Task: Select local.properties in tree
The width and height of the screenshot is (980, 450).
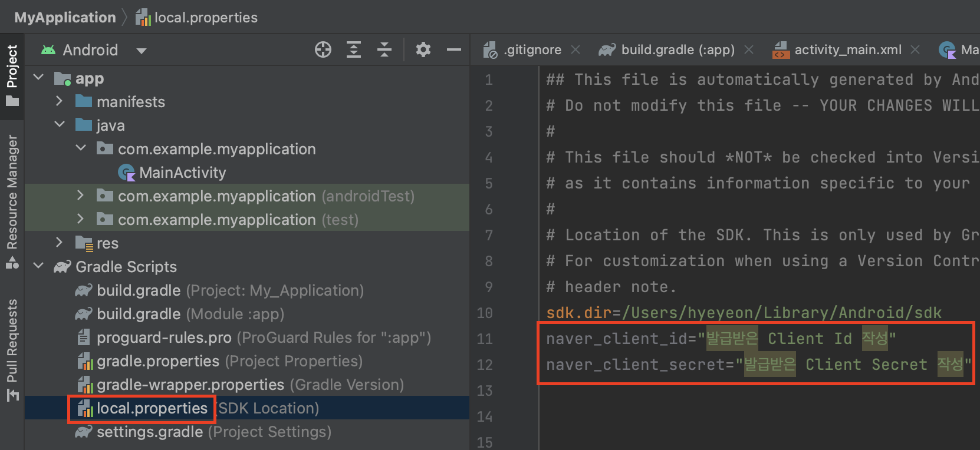Action: (152, 408)
